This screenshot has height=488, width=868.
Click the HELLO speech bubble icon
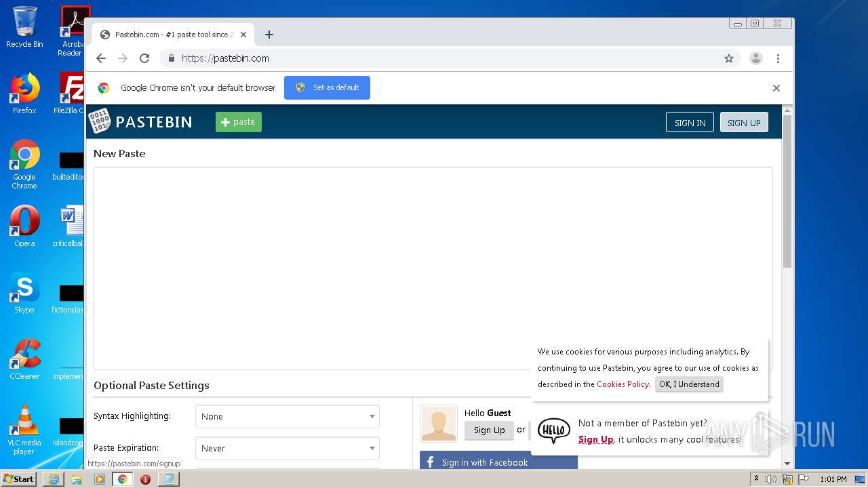click(x=554, y=430)
